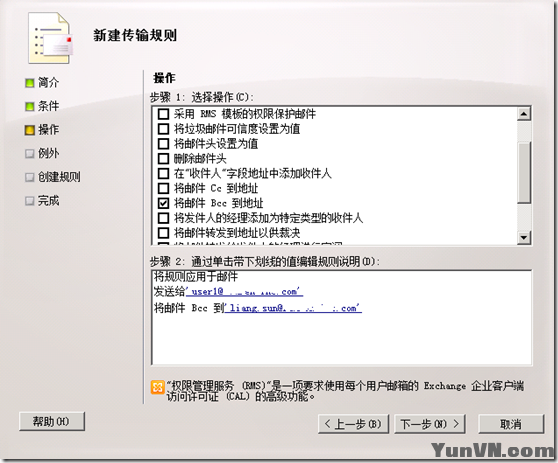Go to the 条件 wizard step
The image size is (558, 463).
point(48,106)
